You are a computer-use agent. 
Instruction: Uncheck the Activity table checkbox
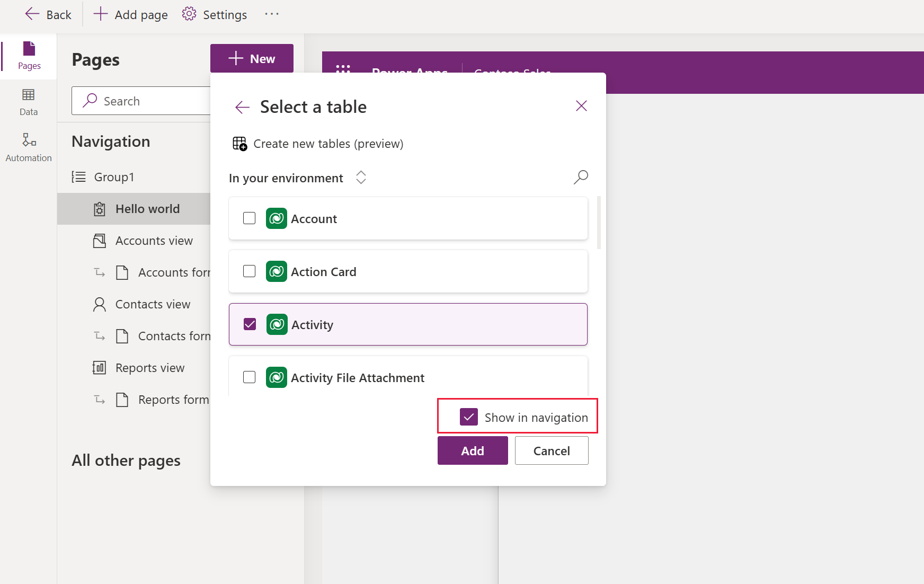click(250, 324)
